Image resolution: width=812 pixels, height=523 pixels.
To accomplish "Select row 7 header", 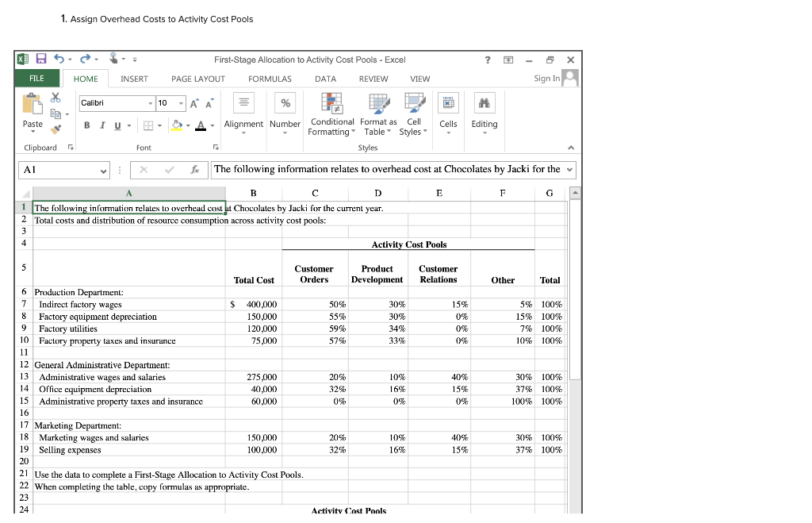I will point(24,304).
